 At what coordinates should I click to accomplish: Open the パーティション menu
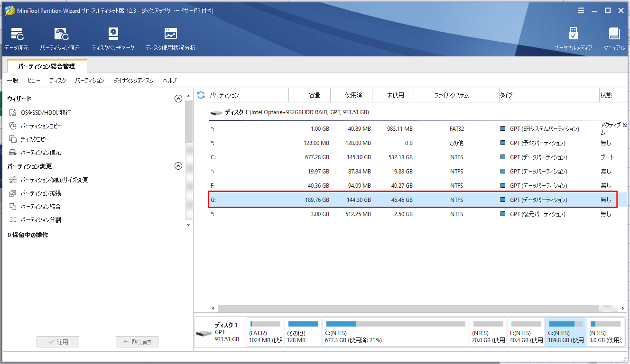tap(90, 81)
